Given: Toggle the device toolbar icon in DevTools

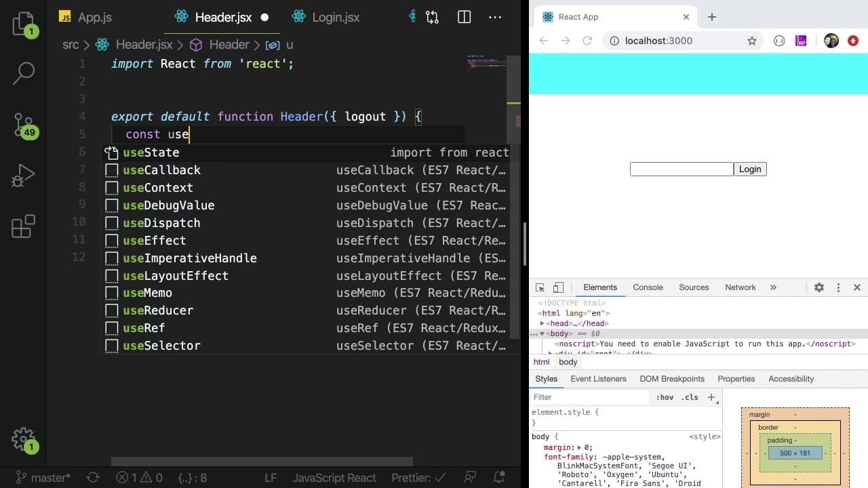Looking at the screenshot, I should pos(558,287).
